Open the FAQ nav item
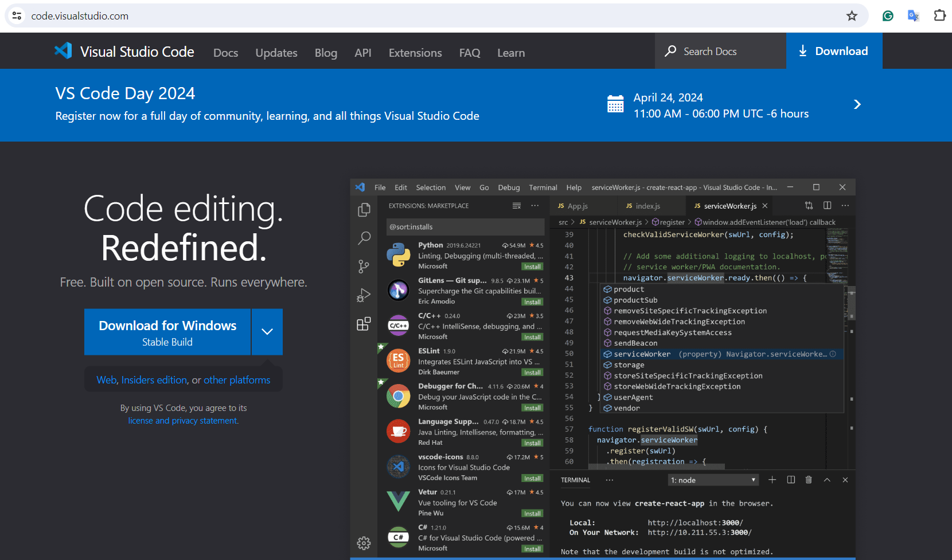The height and width of the screenshot is (560, 952). click(470, 53)
